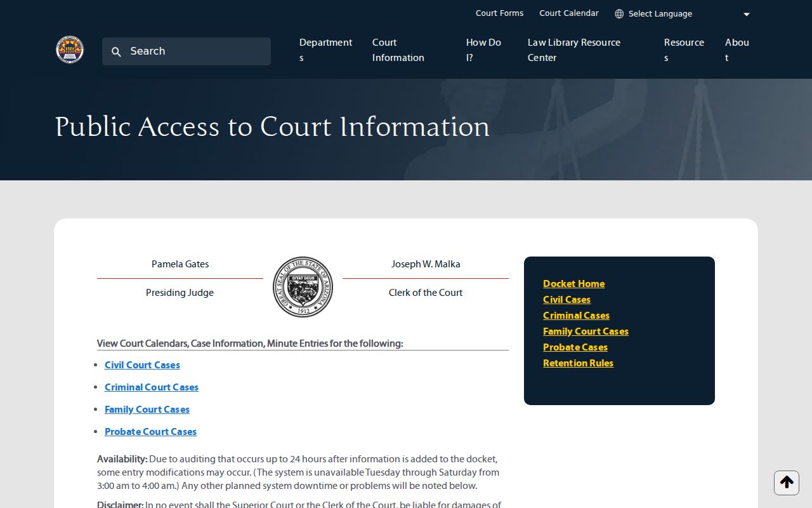Open Family Court Cases bullet link

pyautogui.click(x=147, y=410)
